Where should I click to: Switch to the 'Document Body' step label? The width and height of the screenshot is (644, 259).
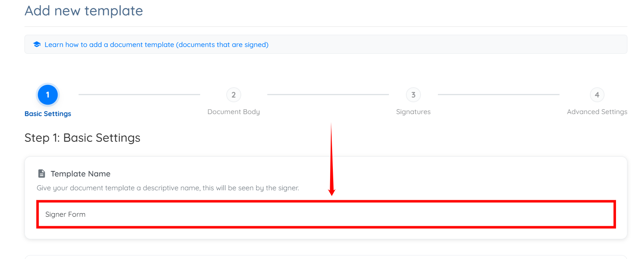coord(234,112)
